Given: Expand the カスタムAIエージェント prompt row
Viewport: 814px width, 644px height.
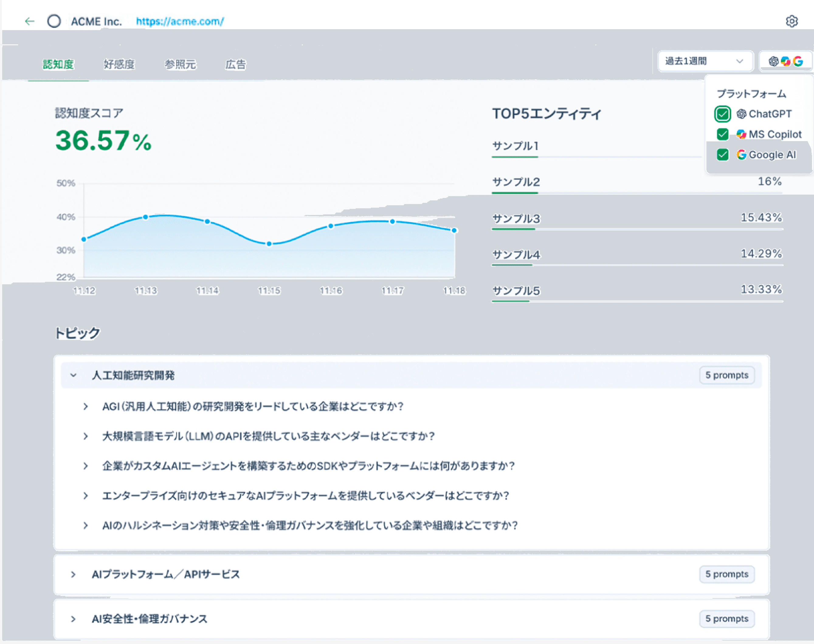Looking at the screenshot, I should click(x=85, y=466).
